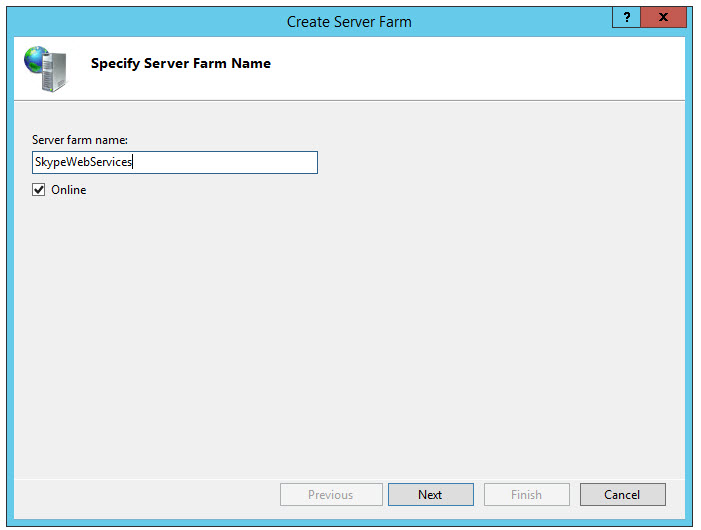Focus the Server farm name text field
Image resolution: width=701 pixels, height=530 pixels.
(175, 162)
